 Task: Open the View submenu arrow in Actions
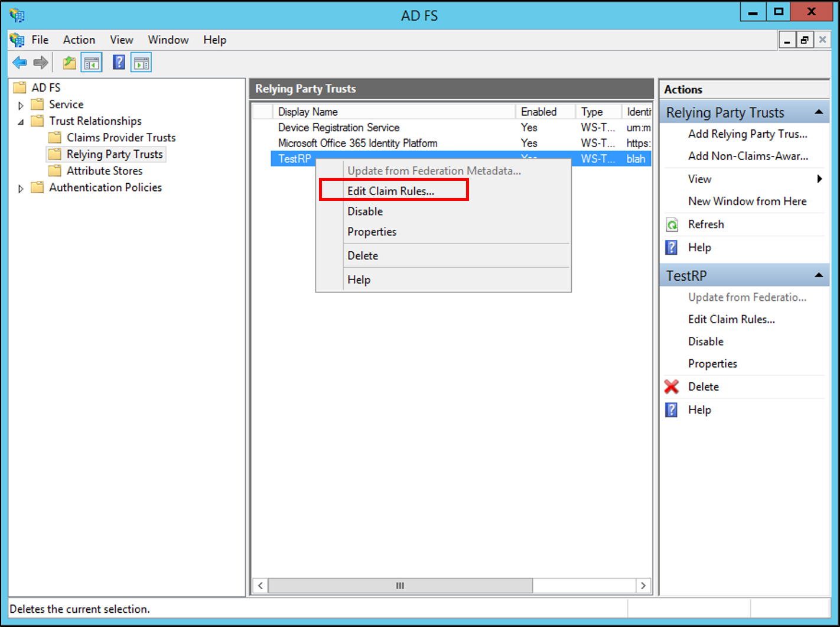tap(819, 178)
